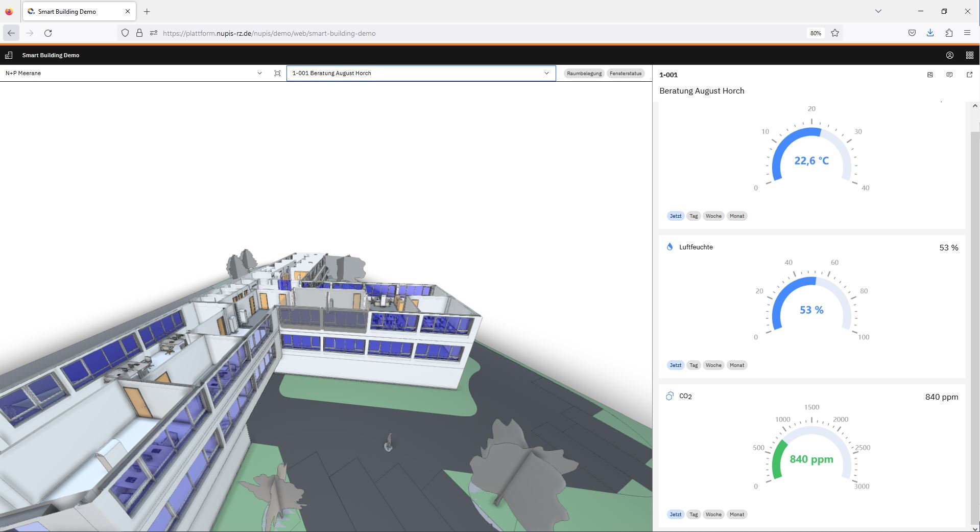Click the side panel vertical scrollbar

(x=974, y=327)
